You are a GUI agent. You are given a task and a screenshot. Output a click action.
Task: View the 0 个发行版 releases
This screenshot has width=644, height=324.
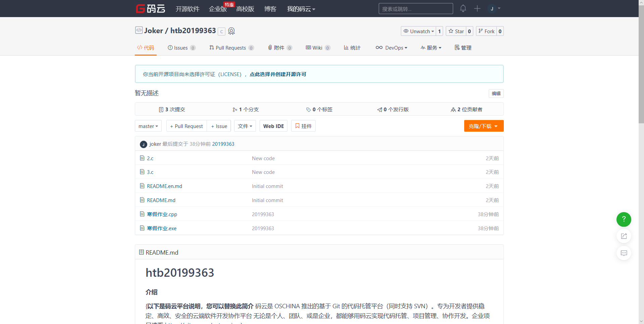point(393,109)
